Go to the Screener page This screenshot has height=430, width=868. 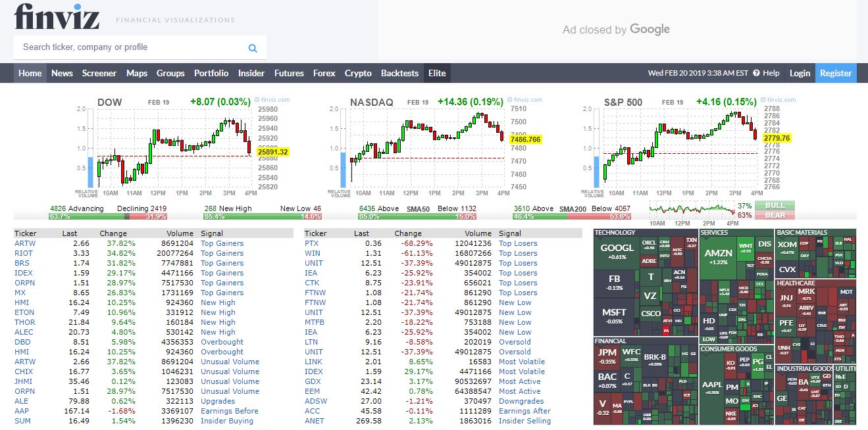coord(99,73)
